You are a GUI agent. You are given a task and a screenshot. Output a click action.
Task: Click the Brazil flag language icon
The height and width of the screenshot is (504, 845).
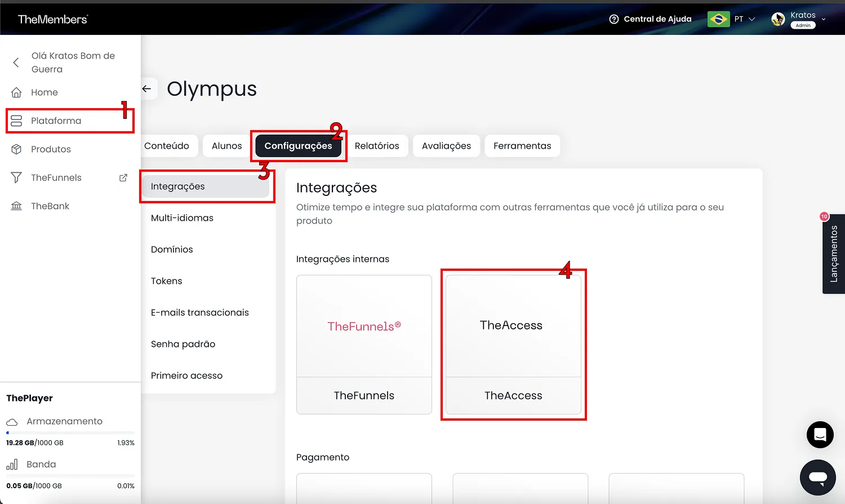pos(719,19)
